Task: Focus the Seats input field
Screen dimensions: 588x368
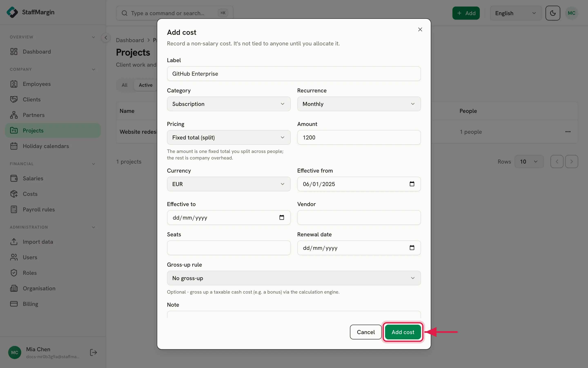Action: [229, 248]
